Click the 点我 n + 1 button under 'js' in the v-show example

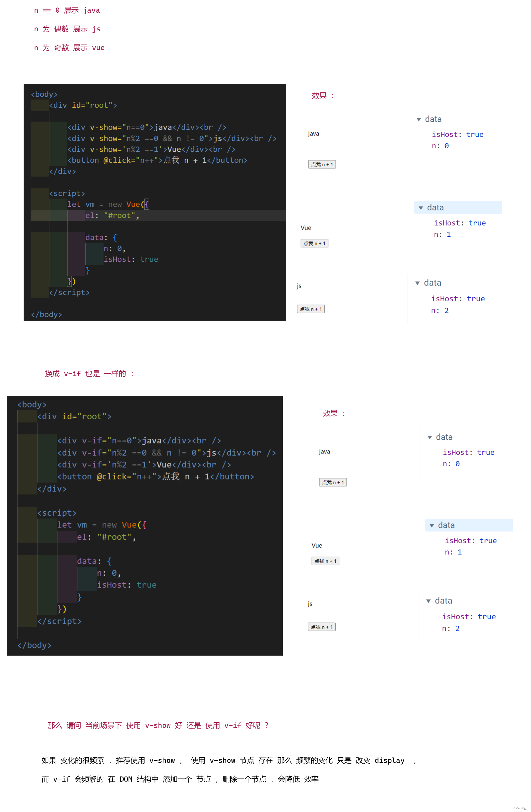pyautogui.click(x=311, y=309)
